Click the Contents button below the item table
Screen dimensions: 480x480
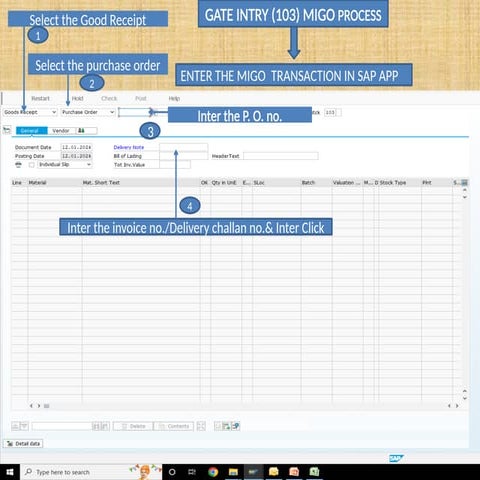pos(174,426)
